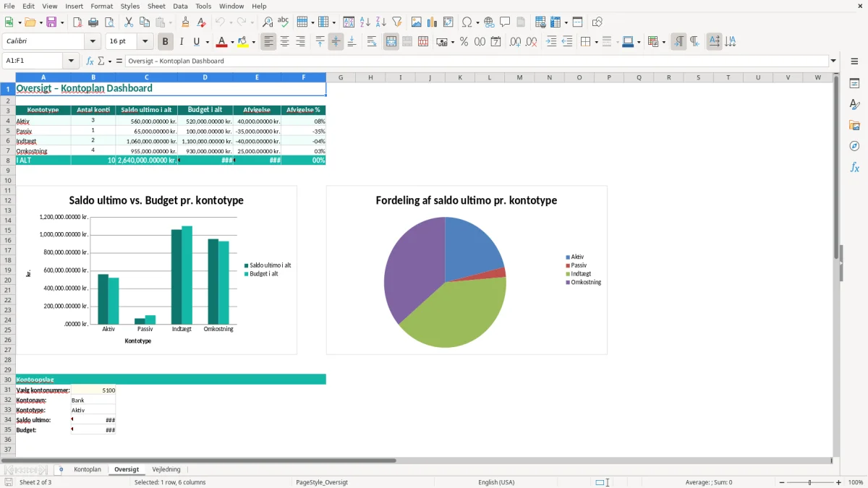Save the spreadsheet with the Save icon
This screenshot has width=868, height=488.
pos(51,22)
